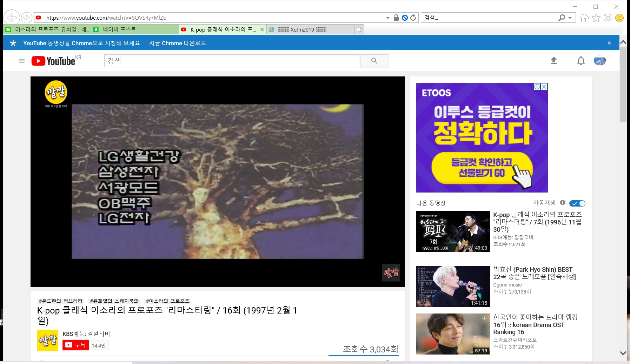Expand the address bar history dropdown

click(387, 18)
